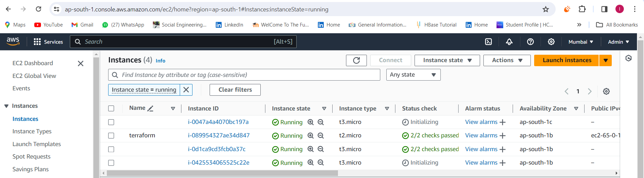Click the Find Instance search field
The width and height of the screenshot is (644, 178).
click(244, 75)
